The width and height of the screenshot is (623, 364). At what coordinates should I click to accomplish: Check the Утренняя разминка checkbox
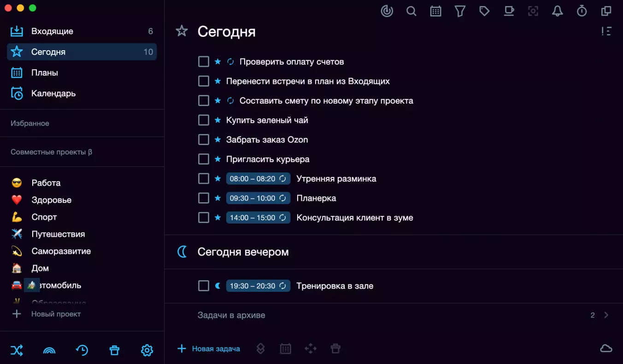pos(204,178)
